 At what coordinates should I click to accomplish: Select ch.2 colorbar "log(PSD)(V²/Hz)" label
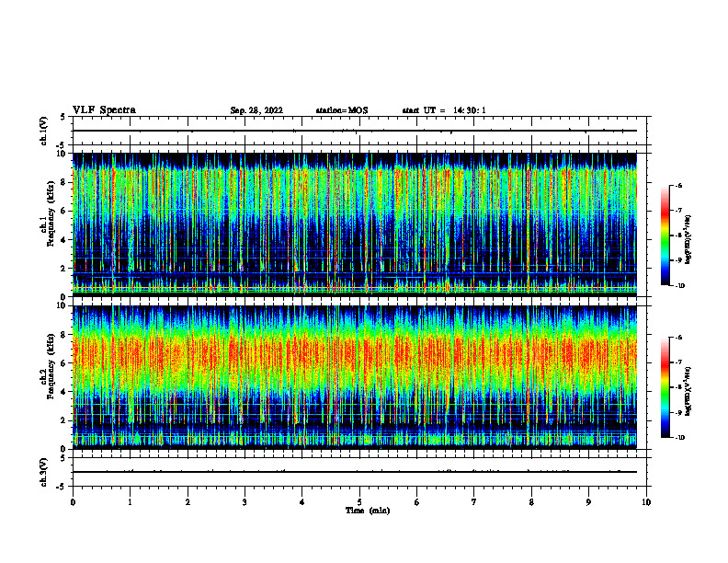688,390
